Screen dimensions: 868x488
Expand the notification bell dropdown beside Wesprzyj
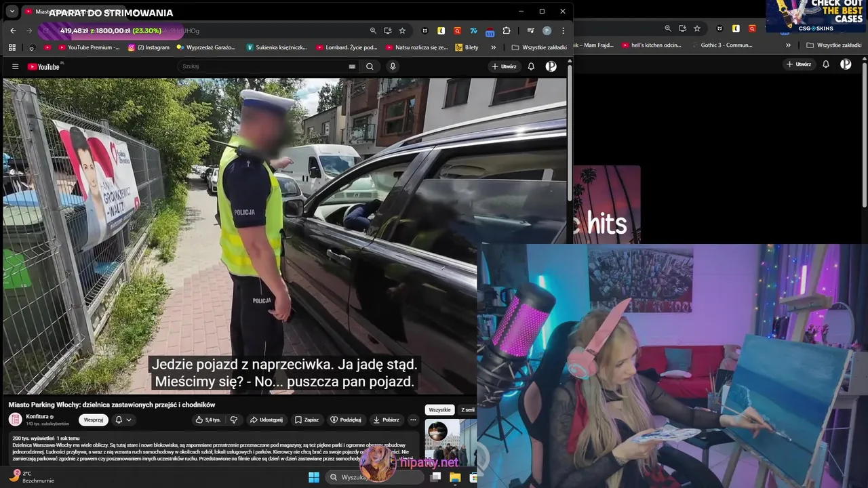123,420
